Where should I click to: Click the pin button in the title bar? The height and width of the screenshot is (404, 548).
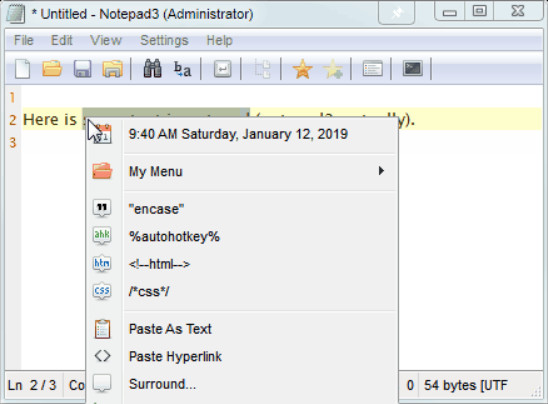coord(397,14)
